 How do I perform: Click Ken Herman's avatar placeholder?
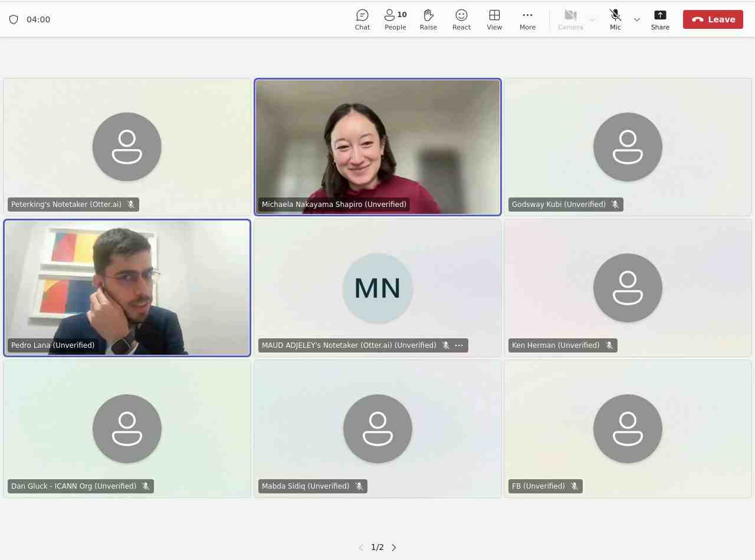click(628, 288)
